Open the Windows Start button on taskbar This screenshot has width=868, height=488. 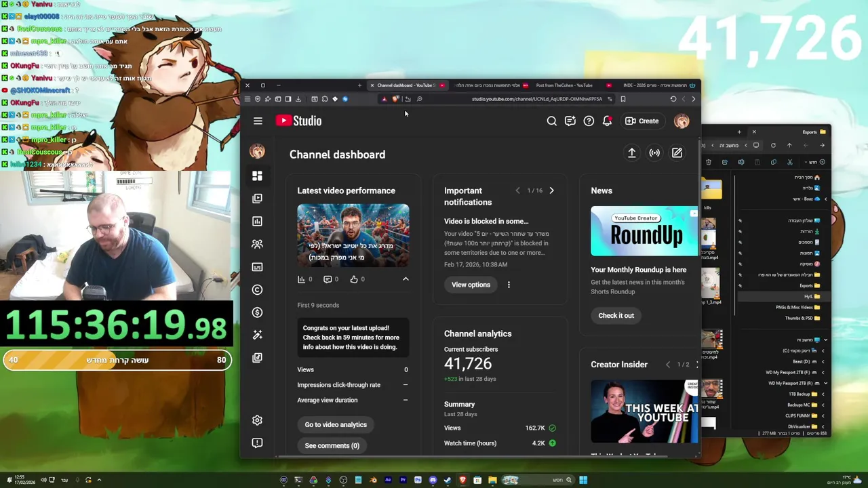(583, 480)
